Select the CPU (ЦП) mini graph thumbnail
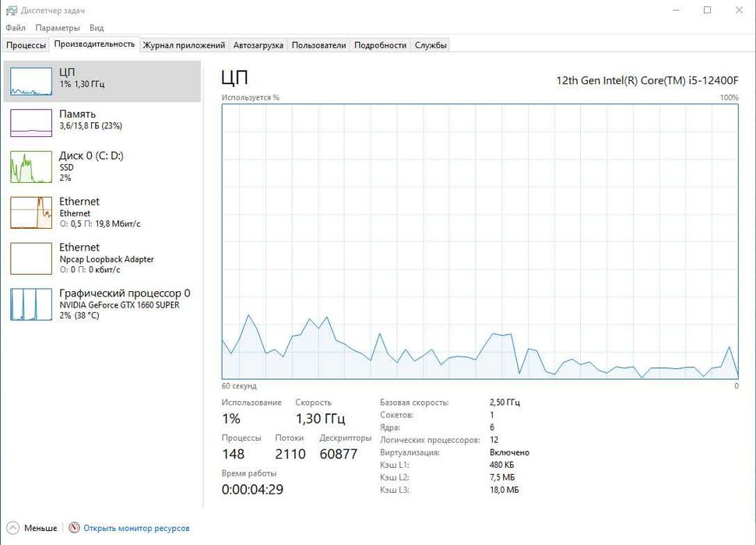This screenshot has width=756, height=545. click(x=30, y=80)
